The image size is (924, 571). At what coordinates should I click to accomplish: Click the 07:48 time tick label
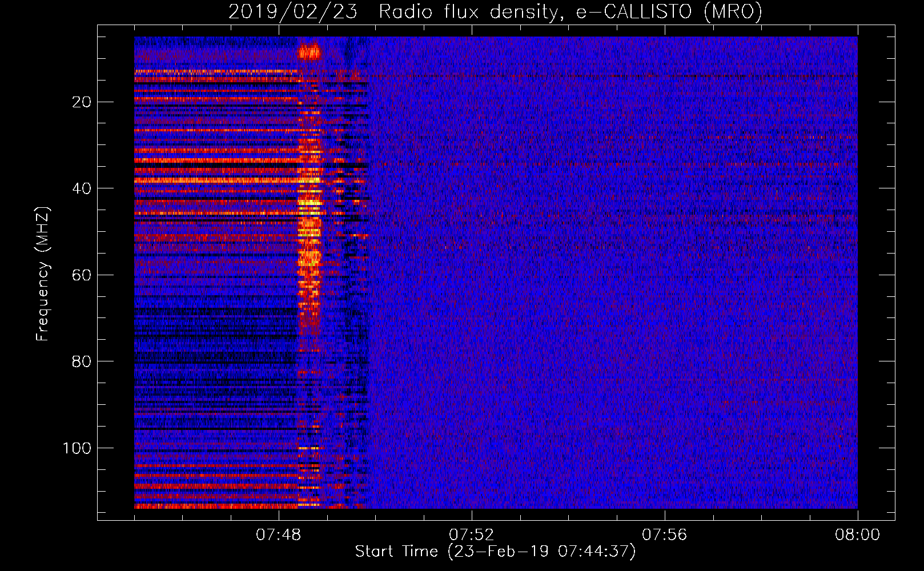coord(279,535)
